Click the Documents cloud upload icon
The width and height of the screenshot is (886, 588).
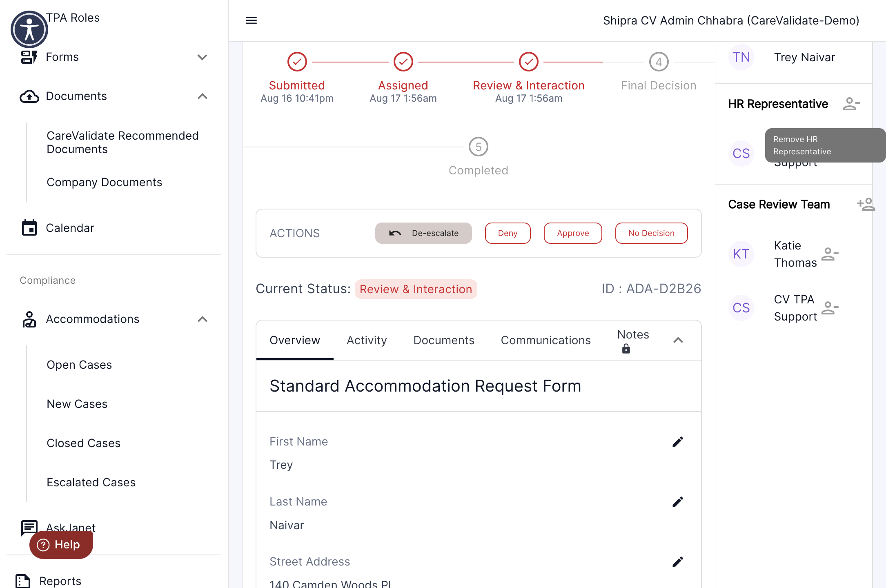click(x=29, y=96)
